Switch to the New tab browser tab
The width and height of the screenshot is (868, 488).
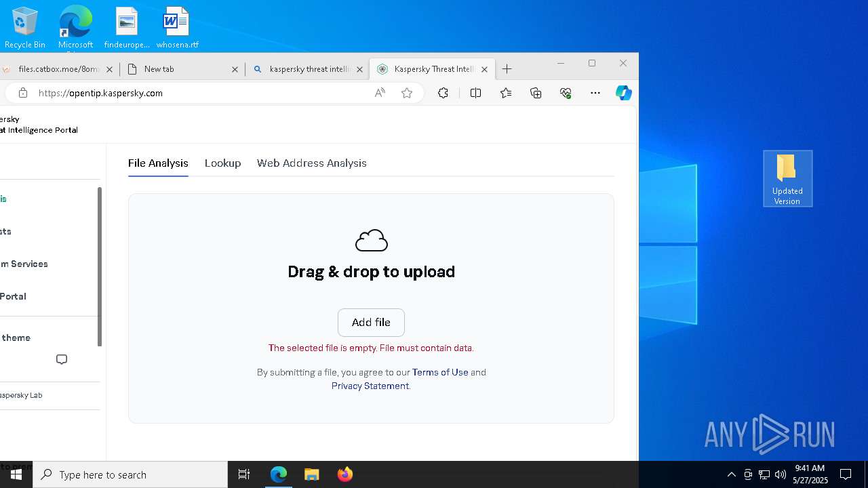(183, 69)
